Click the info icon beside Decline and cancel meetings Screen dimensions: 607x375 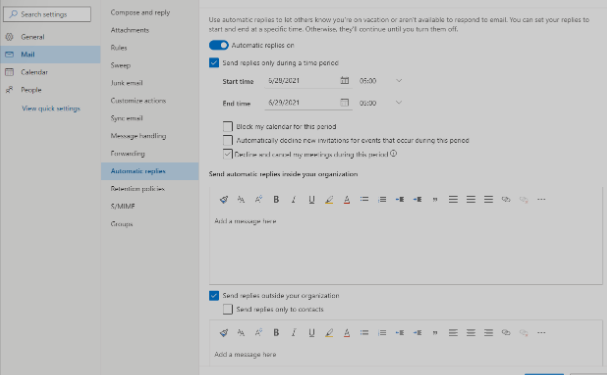(x=393, y=154)
